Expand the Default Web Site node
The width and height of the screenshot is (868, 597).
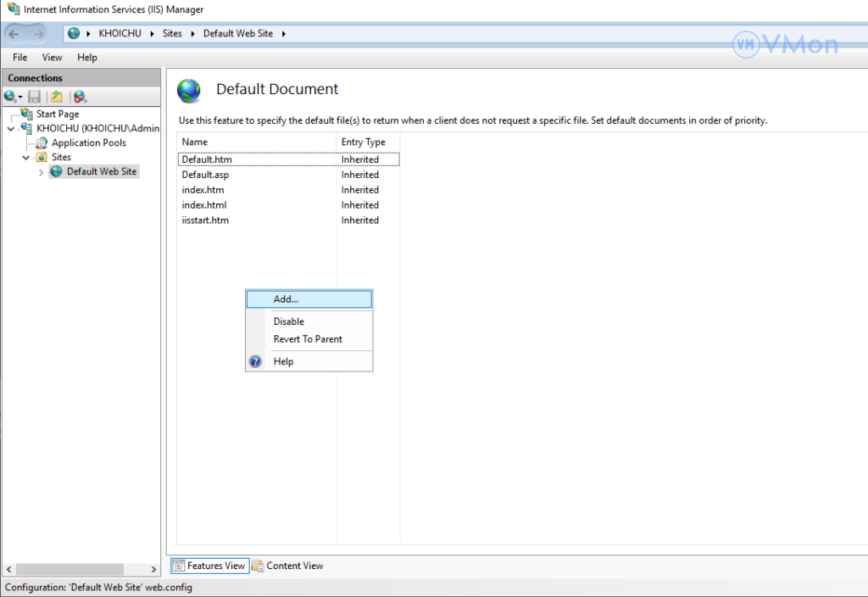[41, 172]
